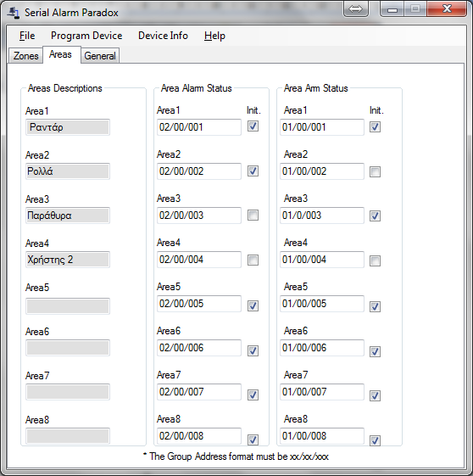Screen dimensions: 473x476
Task: Open the Program Device menu
Action: [x=86, y=36]
